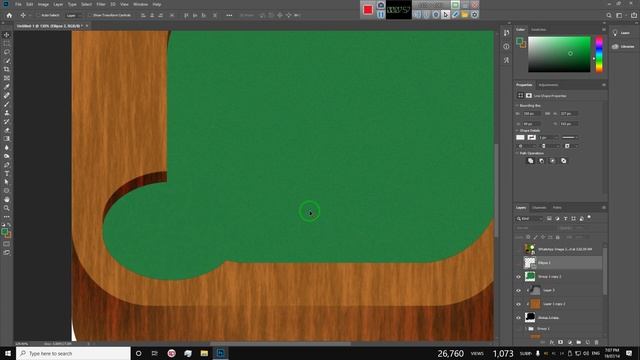
Task: Open the search icon at top right
Action: coord(609,15)
